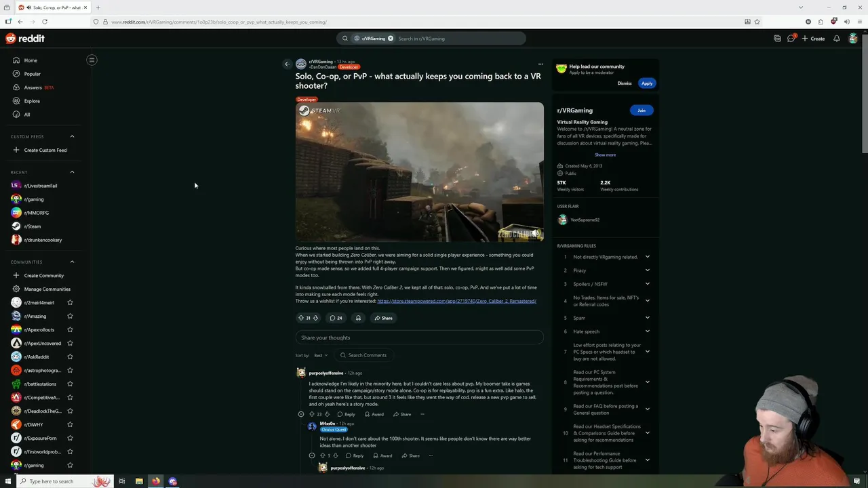Collapse M4xs0n's reply thread
The image size is (868, 488).
312,455
